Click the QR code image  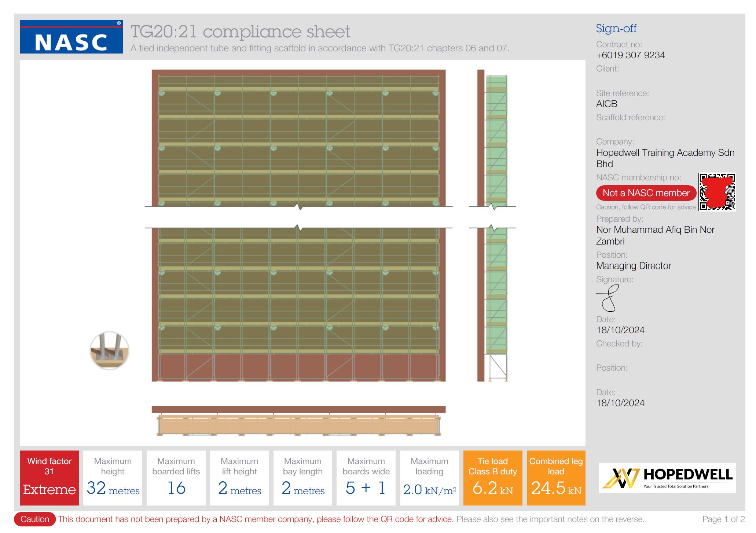[717, 192]
